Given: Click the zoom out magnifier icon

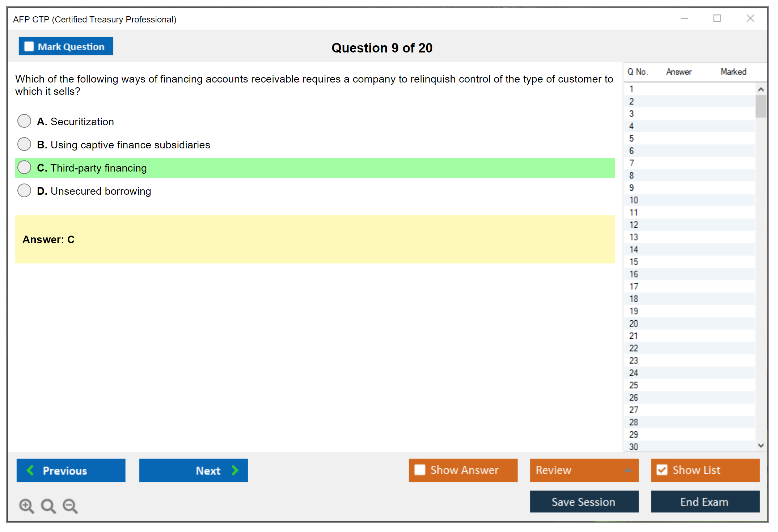Looking at the screenshot, I should pyautogui.click(x=70, y=506).
